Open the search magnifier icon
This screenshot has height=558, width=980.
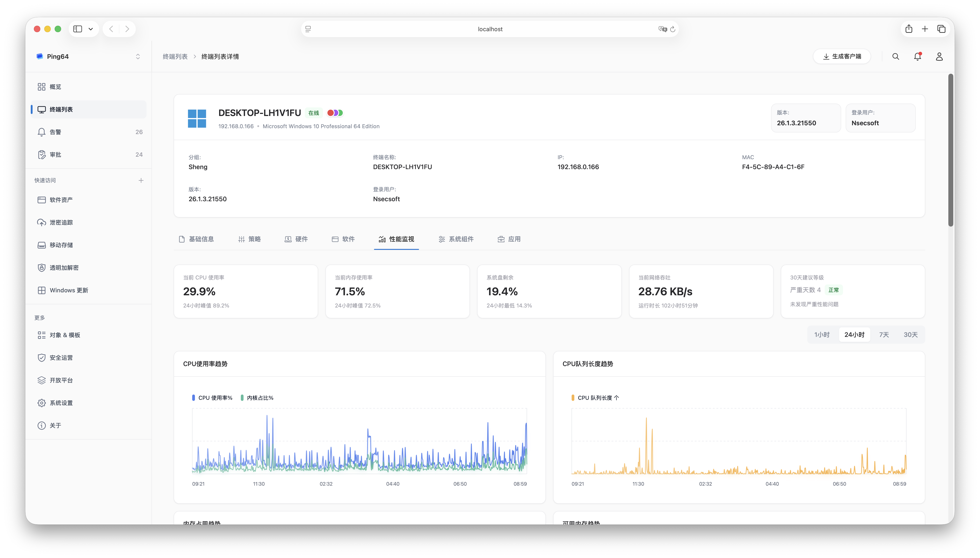click(895, 57)
